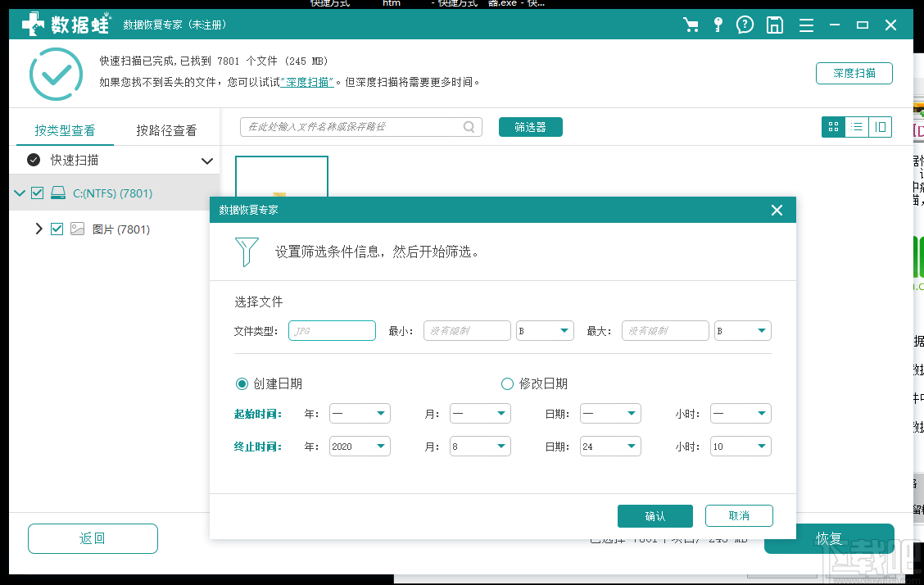Click the help question mark icon
924x585 pixels.
(745, 25)
